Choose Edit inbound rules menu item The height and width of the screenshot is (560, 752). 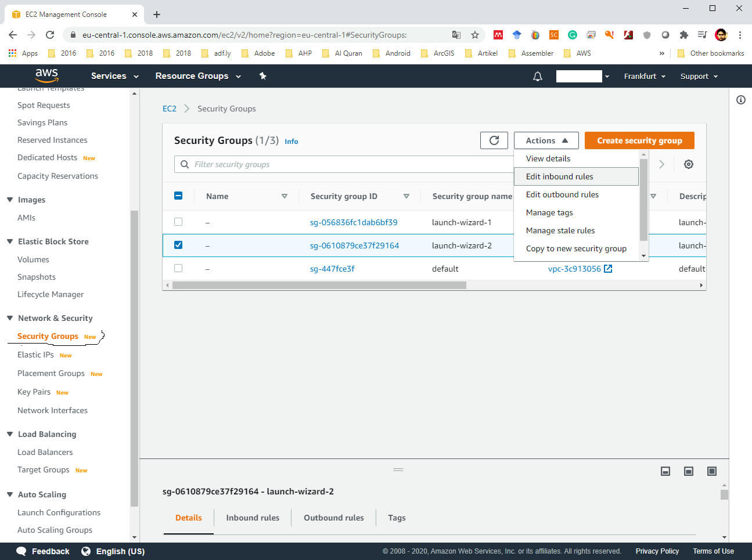click(576, 176)
